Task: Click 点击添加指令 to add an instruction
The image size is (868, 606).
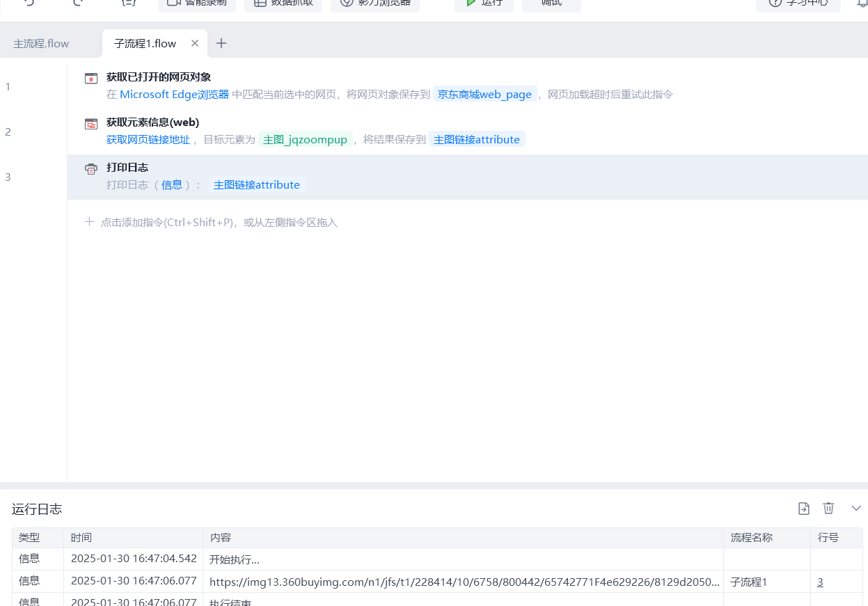Action: pyautogui.click(x=219, y=223)
